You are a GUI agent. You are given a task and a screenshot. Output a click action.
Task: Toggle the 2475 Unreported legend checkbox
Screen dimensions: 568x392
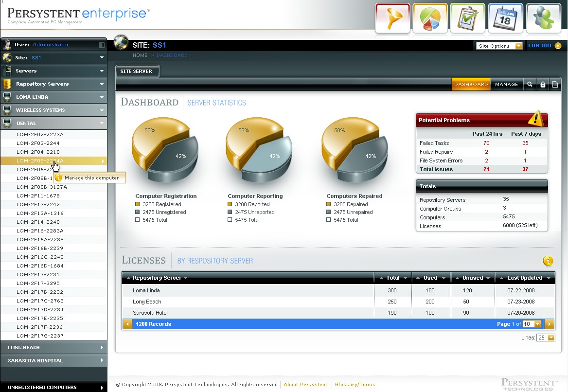(x=230, y=212)
